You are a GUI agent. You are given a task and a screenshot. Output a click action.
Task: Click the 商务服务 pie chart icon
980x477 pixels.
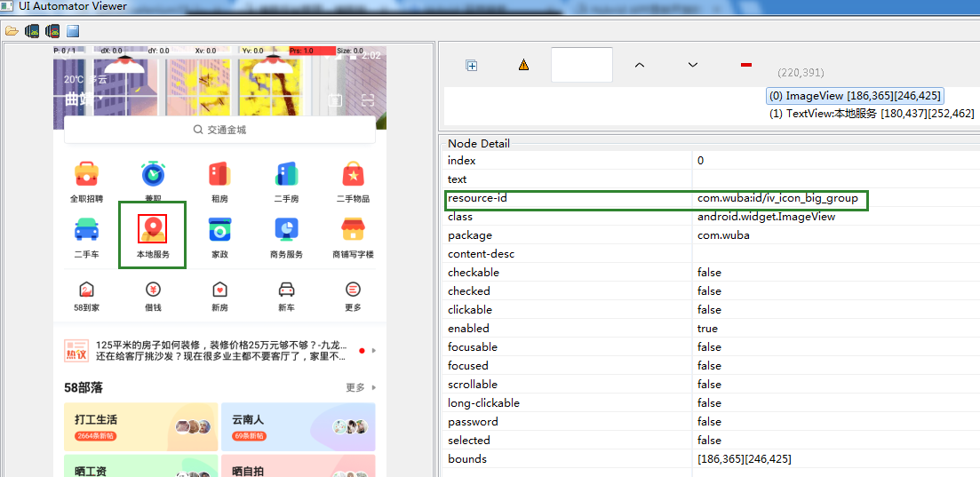pyautogui.click(x=286, y=229)
